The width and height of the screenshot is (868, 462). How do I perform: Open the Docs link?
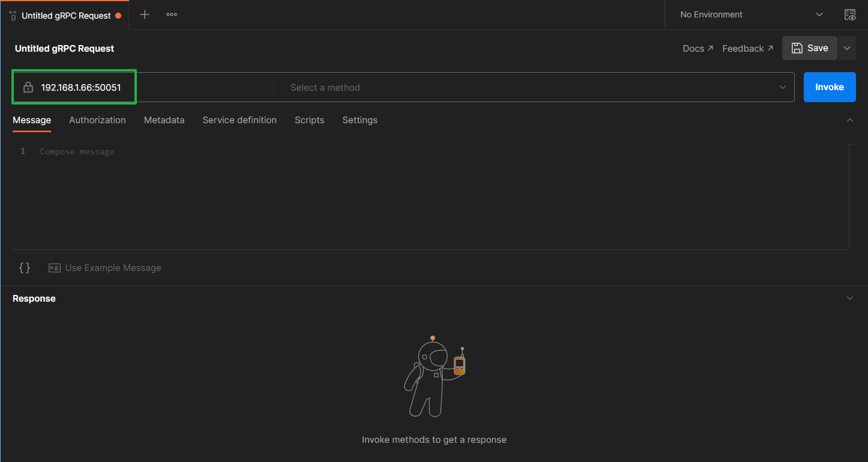point(698,49)
